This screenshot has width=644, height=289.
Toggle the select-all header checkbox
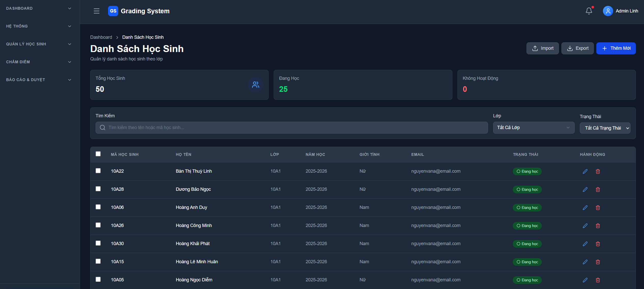click(98, 154)
